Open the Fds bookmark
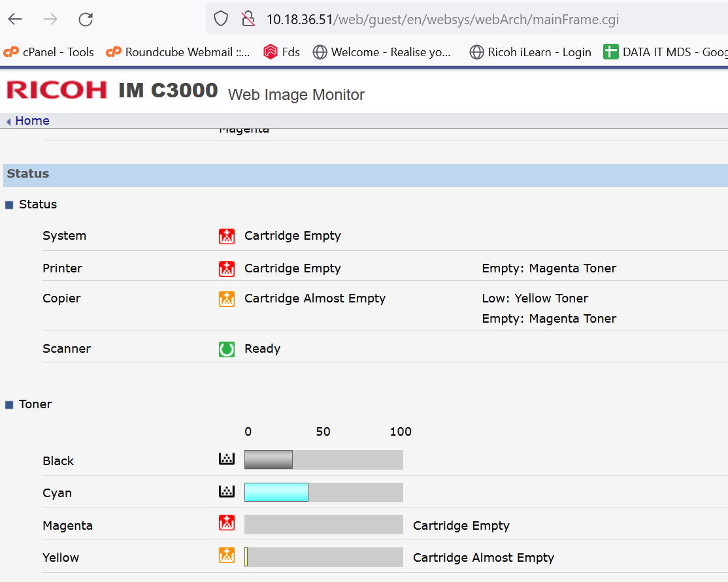Screen dimensions: 728x582 [282, 52]
